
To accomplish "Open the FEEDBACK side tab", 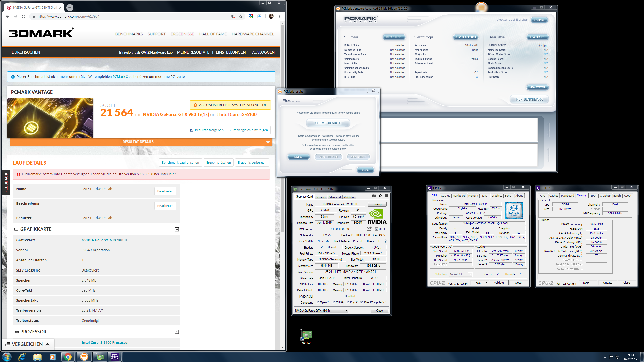I will (6, 183).
